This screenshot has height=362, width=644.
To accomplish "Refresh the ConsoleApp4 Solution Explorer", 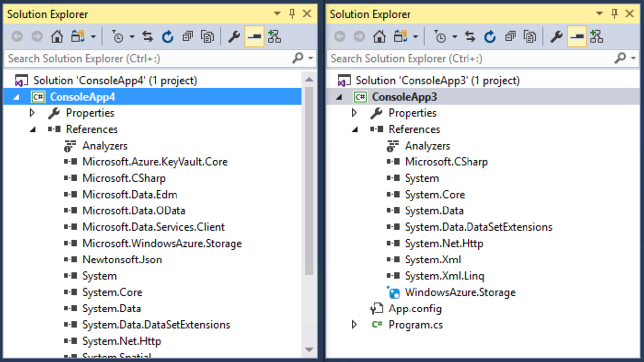I will click(168, 36).
